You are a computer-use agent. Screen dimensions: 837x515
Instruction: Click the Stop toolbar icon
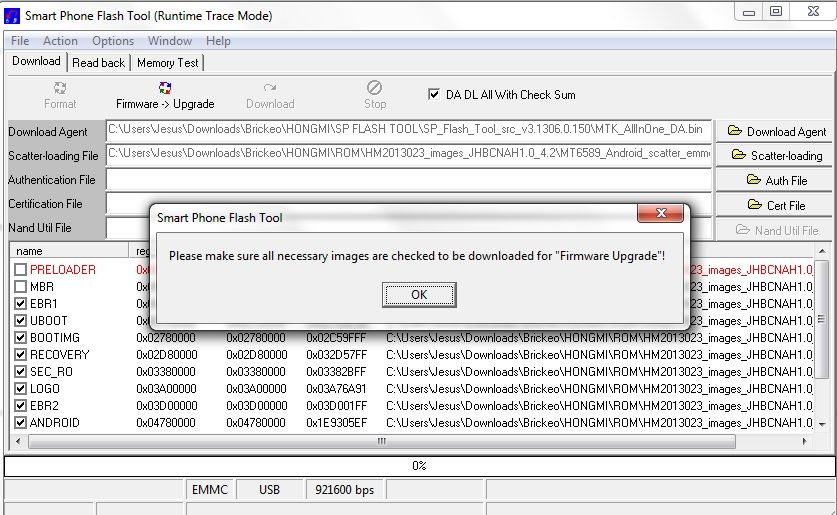[x=375, y=89]
